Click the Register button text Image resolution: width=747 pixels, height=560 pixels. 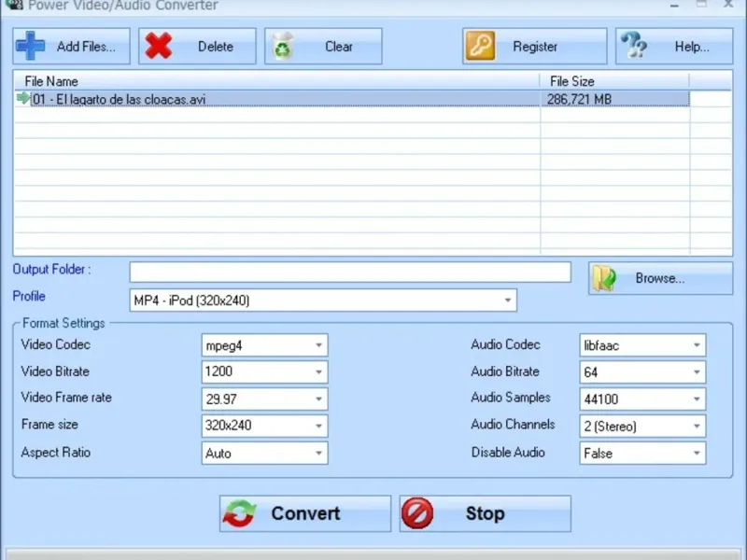535,47
